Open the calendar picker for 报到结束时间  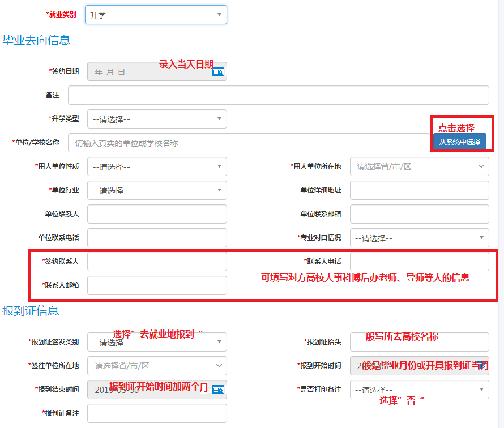click(x=219, y=390)
